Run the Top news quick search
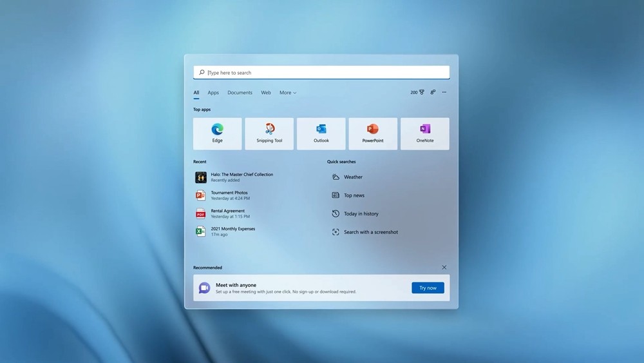 [354, 195]
